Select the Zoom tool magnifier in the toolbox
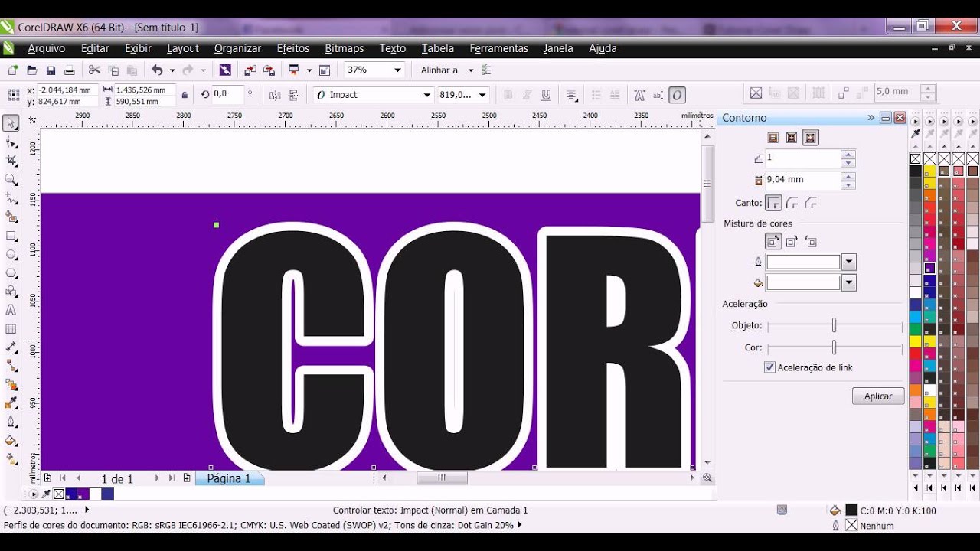This screenshot has height=551, width=980. (x=11, y=180)
